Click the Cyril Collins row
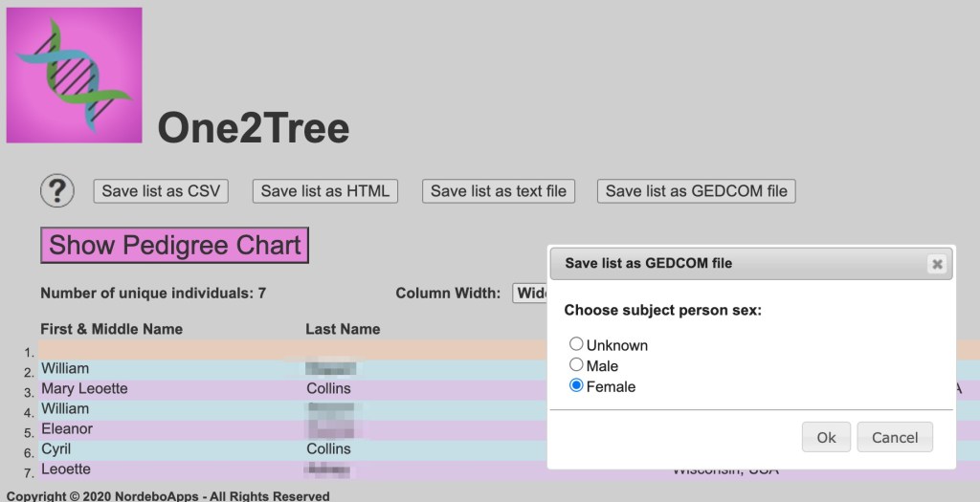 [x=56, y=449]
